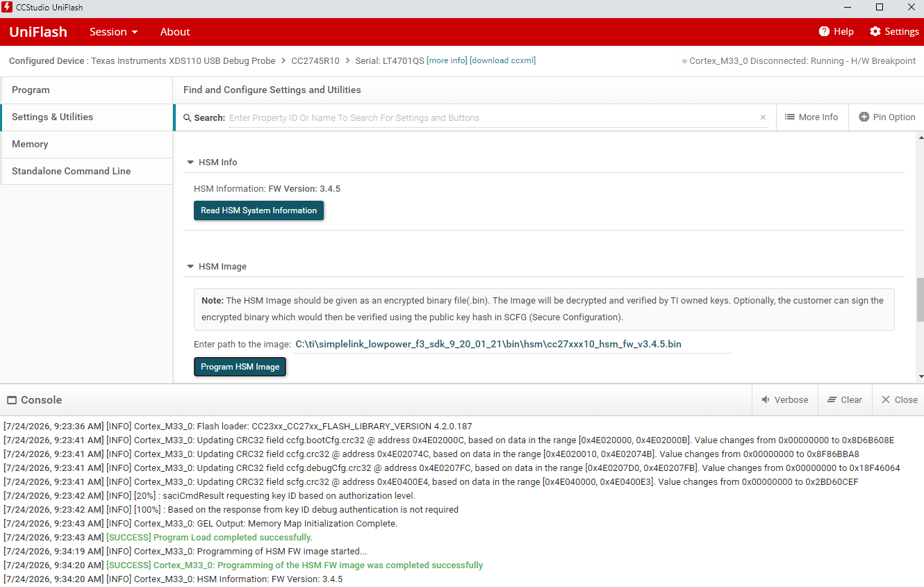924x587 pixels.
Task: Click the Serial: LT4701QS text
Action: (389, 61)
